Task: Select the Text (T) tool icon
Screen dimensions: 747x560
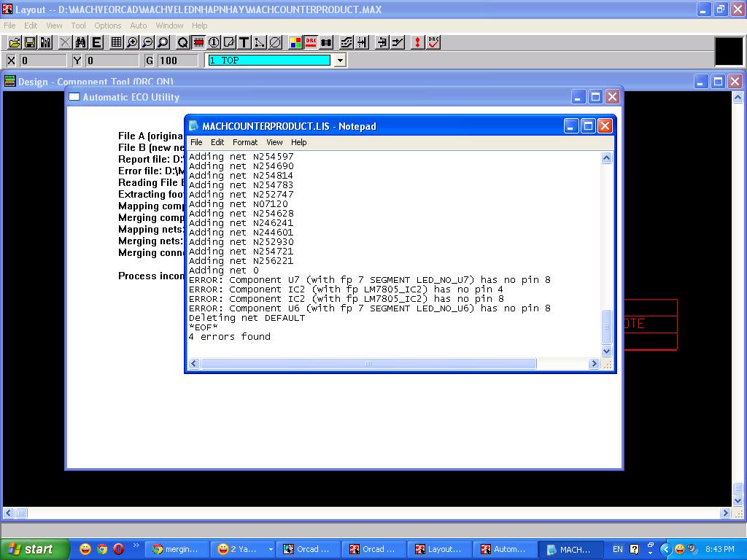Action: 244,43
